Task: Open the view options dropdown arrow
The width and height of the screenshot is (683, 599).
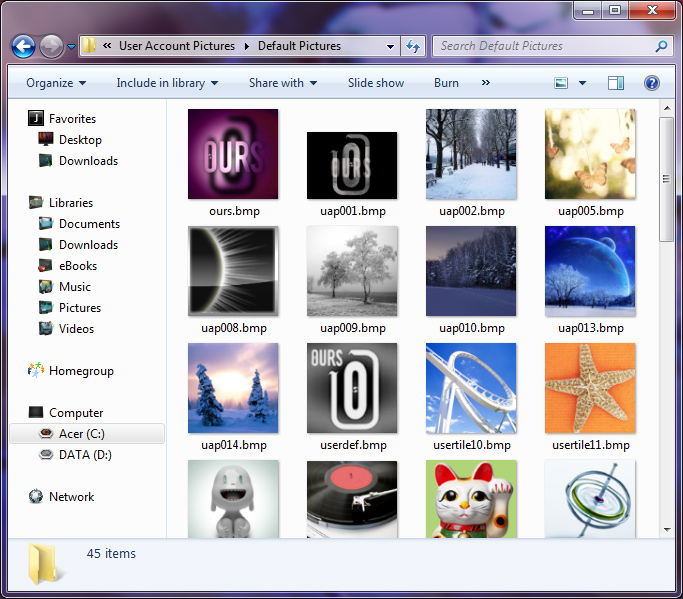Action: (582, 83)
